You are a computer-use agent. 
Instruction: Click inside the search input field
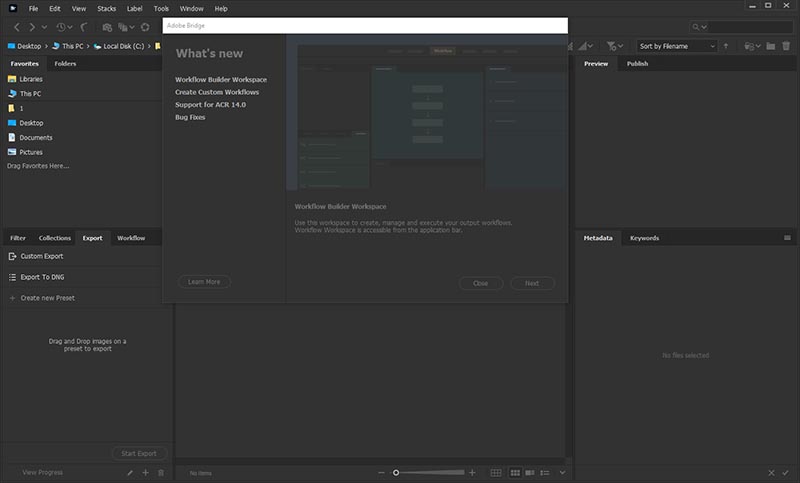tap(750, 27)
